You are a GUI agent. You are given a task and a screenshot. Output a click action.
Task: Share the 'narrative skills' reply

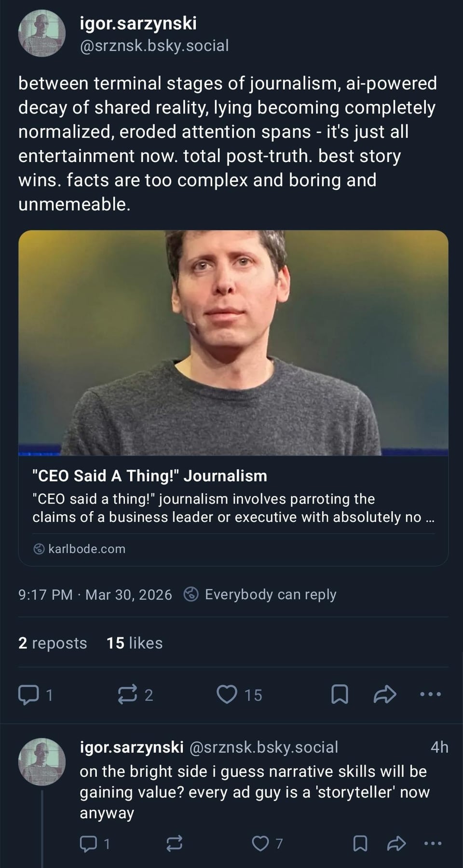[396, 843]
